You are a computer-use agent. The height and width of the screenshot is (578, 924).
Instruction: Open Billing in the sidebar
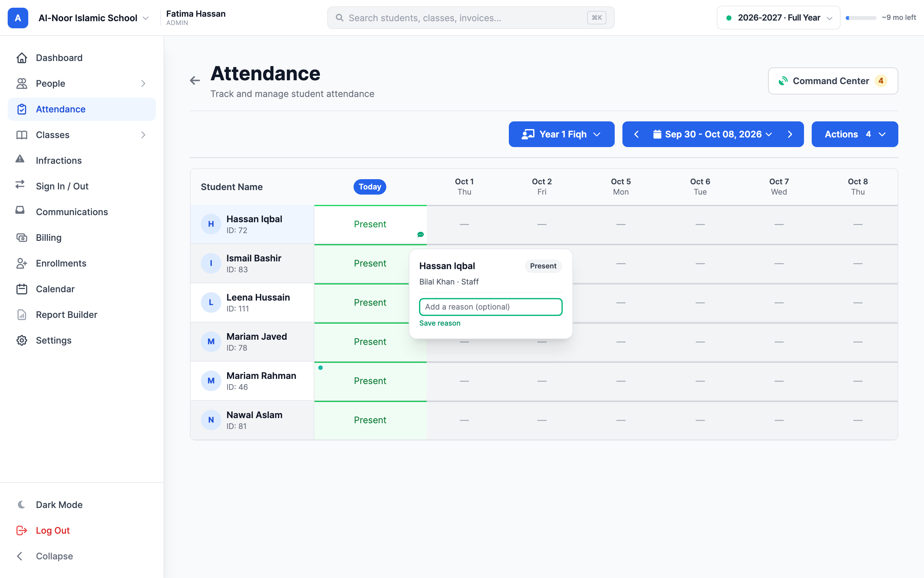coord(82,237)
